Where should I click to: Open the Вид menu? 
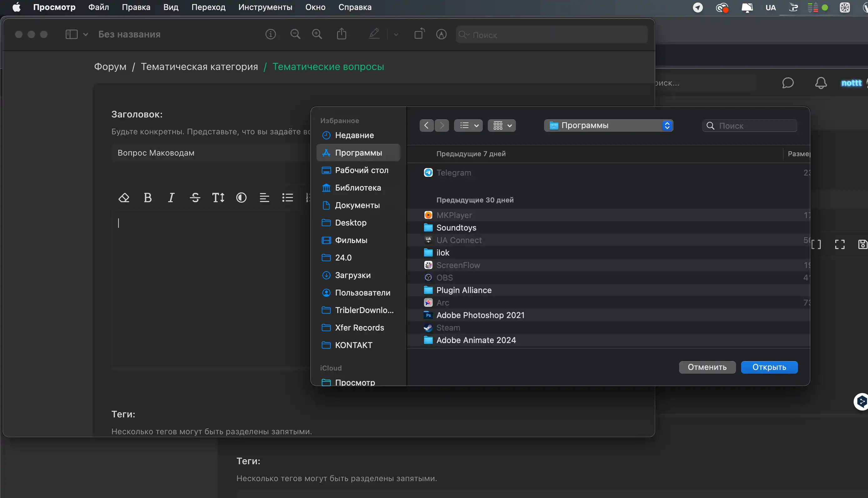[171, 7]
